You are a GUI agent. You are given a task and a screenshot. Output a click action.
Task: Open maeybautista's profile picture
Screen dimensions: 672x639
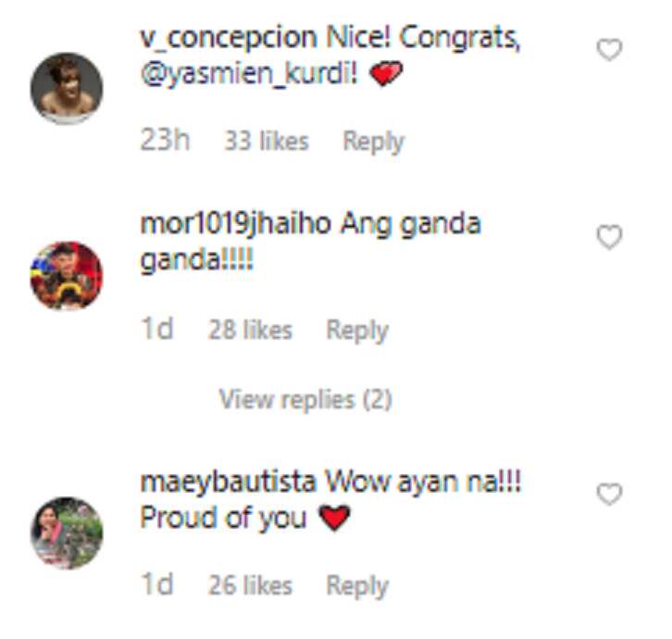pyautogui.click(x=67, y=533)
